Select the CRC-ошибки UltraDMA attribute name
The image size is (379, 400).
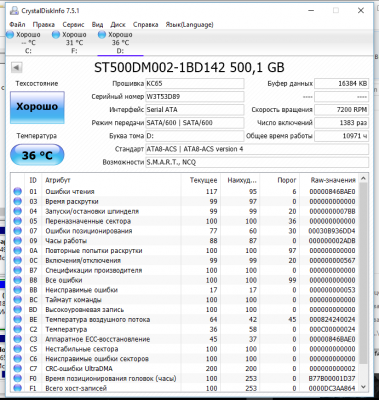79,369
